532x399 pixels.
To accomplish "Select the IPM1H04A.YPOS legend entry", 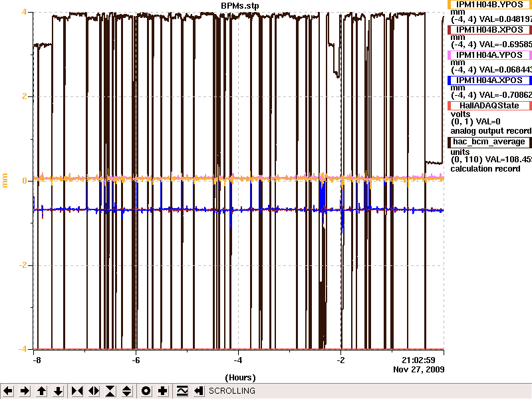I will point(489,55).
